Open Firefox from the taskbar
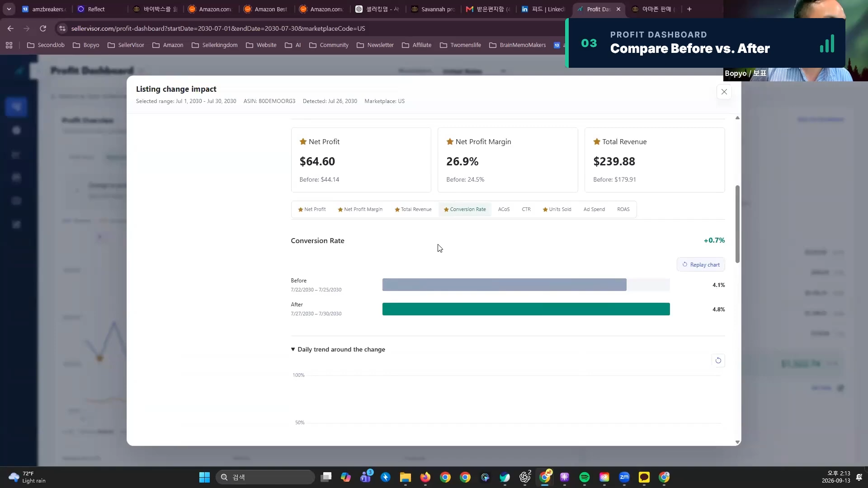This screenshot has width=868, height=488. click(x=425, y=477)
